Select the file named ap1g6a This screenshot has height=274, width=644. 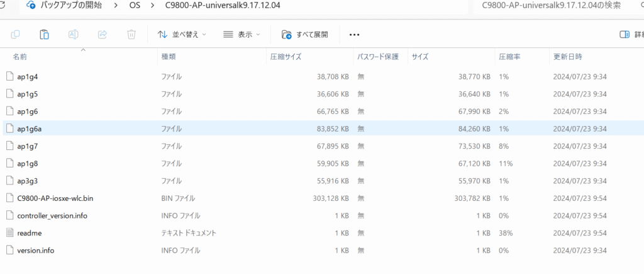click(x=30, y=129)
